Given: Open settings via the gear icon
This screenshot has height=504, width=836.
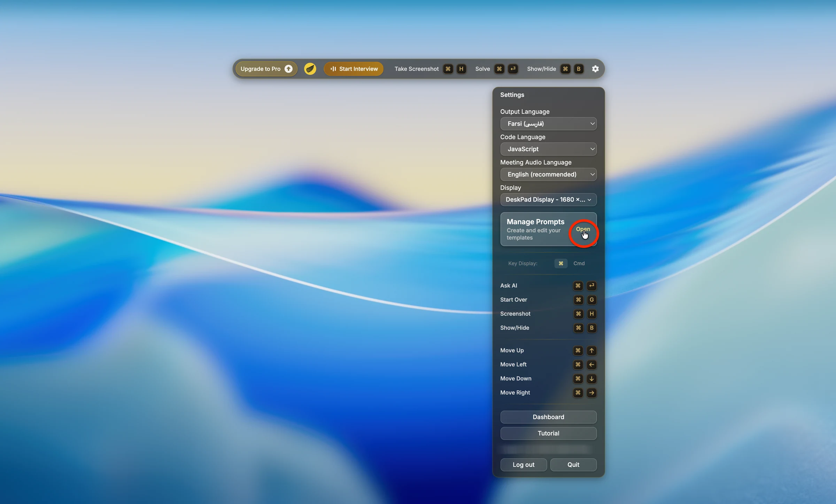Looking at the screenshot, I should pyautogui.click(x=595, y=69).
